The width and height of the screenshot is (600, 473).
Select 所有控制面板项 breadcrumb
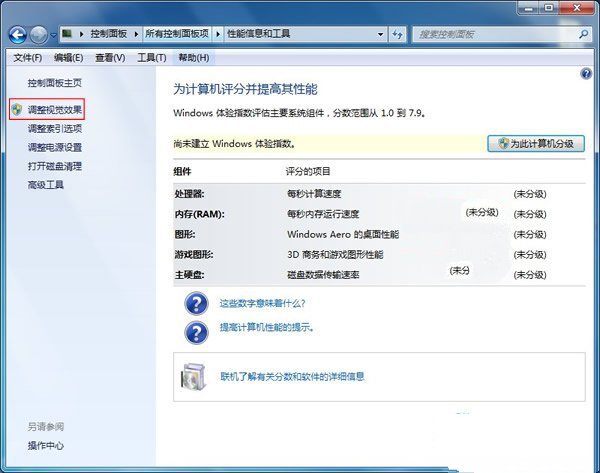coord(177,34)
